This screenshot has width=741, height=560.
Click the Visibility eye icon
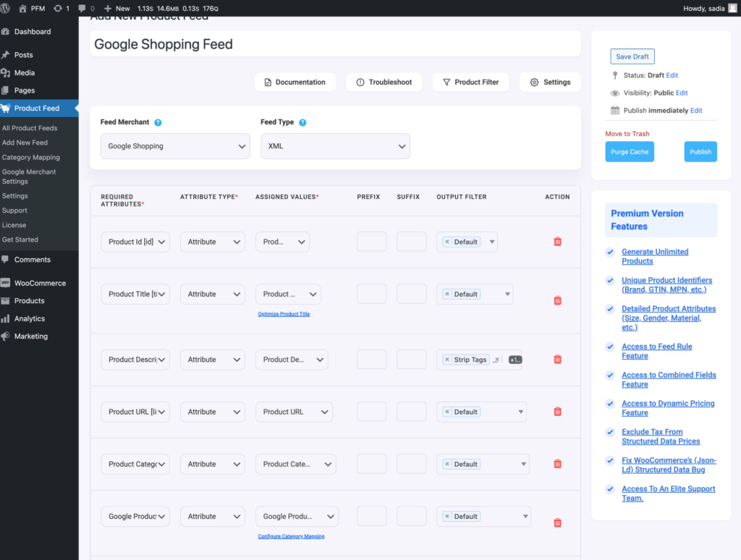[615, 93]
